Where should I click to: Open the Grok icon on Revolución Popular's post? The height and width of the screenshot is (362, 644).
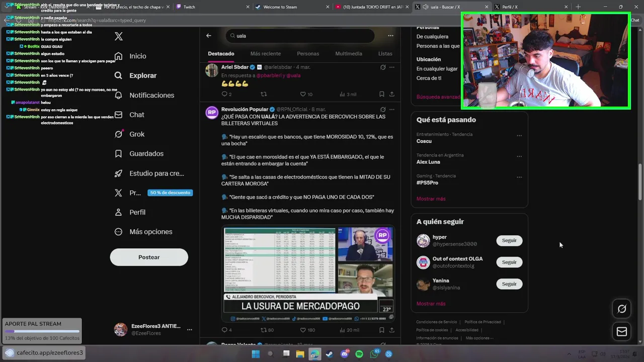383,109
